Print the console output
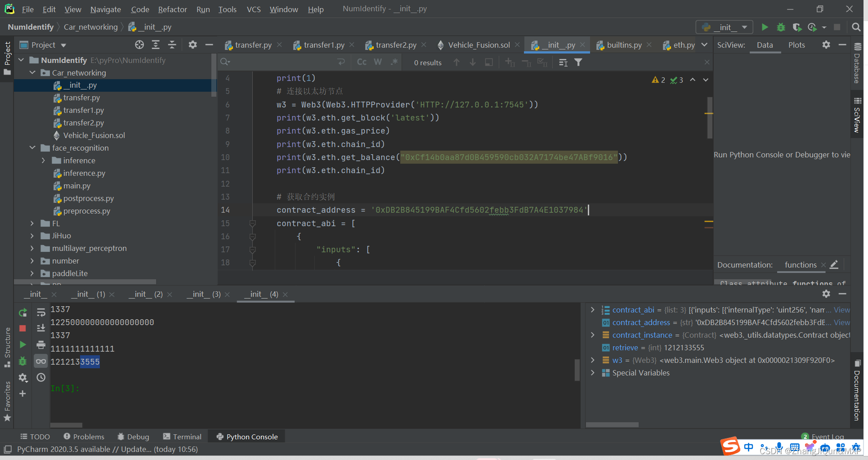 coord(41,344)
